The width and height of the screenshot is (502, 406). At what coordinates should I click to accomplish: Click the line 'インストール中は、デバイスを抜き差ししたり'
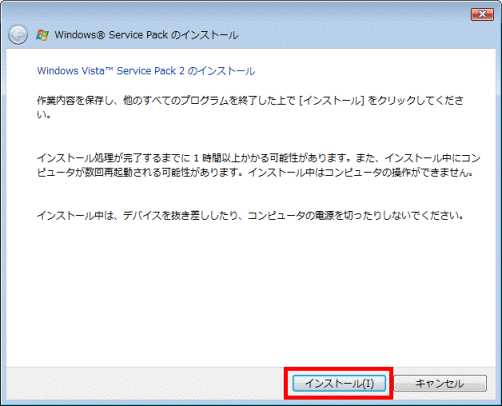(250, 216)
